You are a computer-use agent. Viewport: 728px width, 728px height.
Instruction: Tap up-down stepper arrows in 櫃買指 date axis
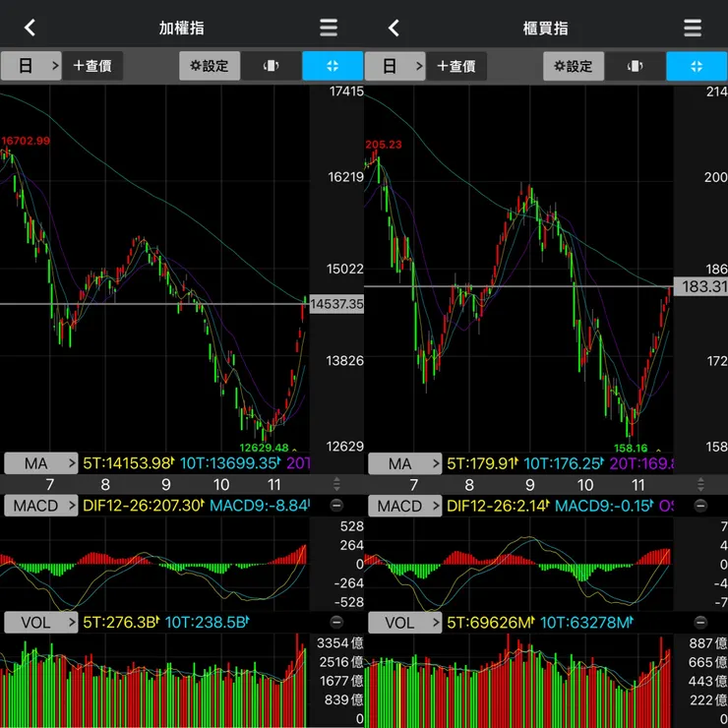pos(700,484)
